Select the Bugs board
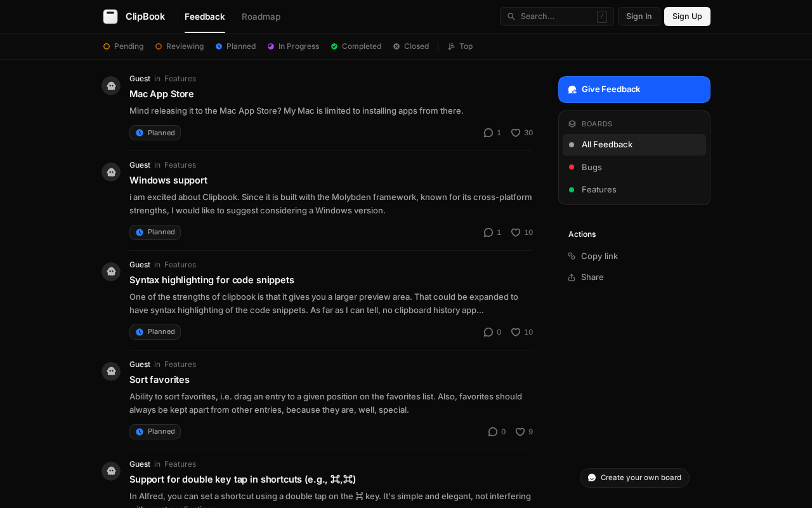812x508 pixels. tap(634, 167)
